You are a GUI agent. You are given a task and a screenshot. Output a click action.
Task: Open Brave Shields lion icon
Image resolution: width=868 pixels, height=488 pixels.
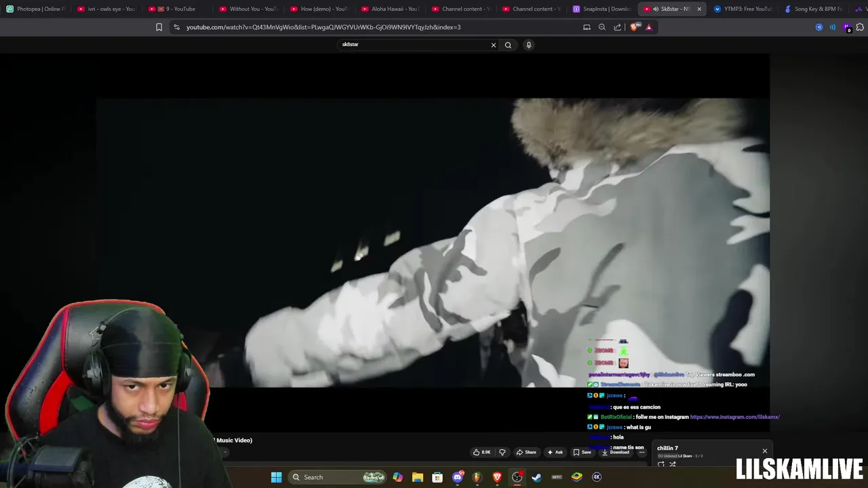634,27
